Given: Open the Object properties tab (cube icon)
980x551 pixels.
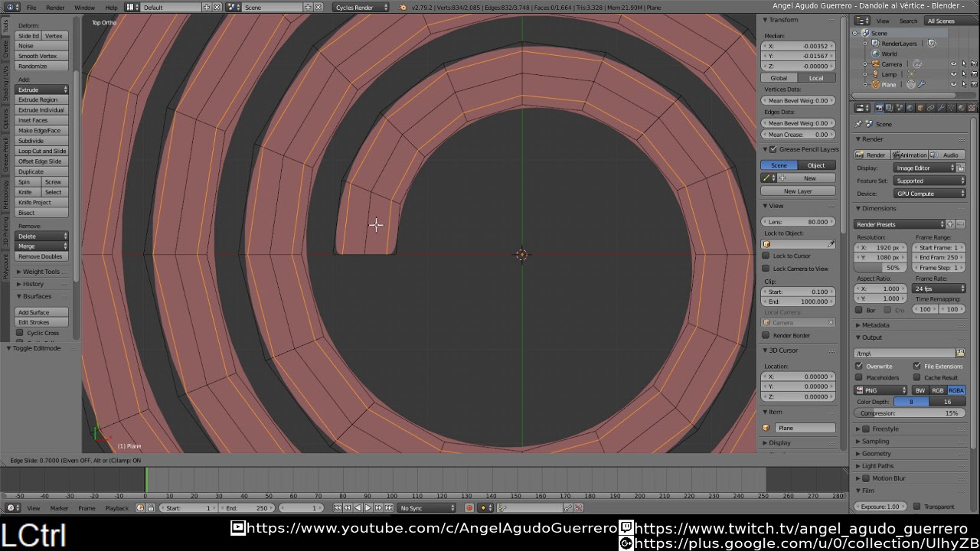Looking at the screenshot, I should point(920,108).
